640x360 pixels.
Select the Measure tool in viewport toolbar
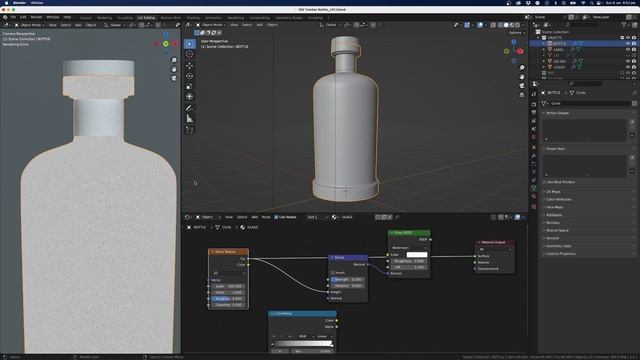190,119
